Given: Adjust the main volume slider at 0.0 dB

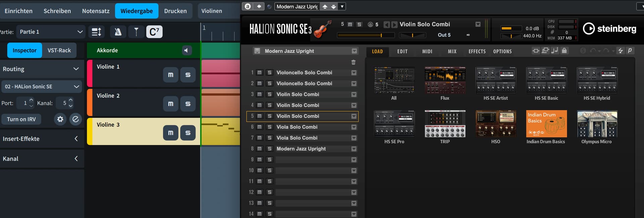Looking at the screenshot, I should click(511, 28).
